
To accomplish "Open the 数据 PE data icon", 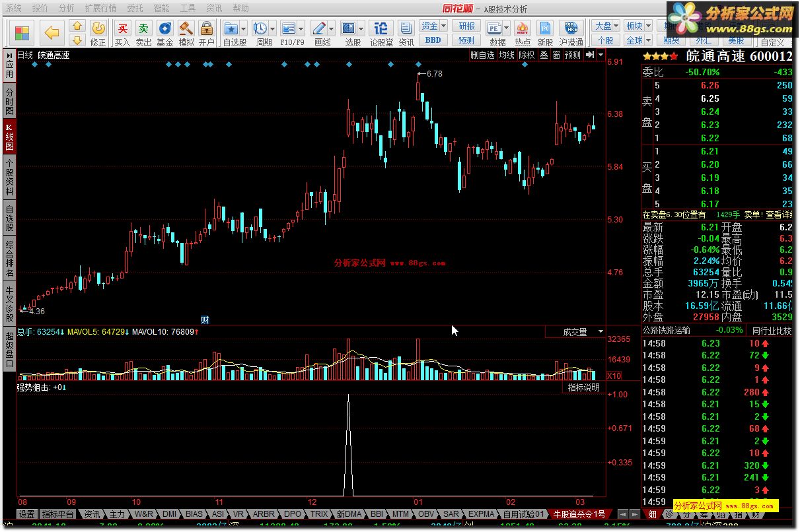I will pos(493,28).
